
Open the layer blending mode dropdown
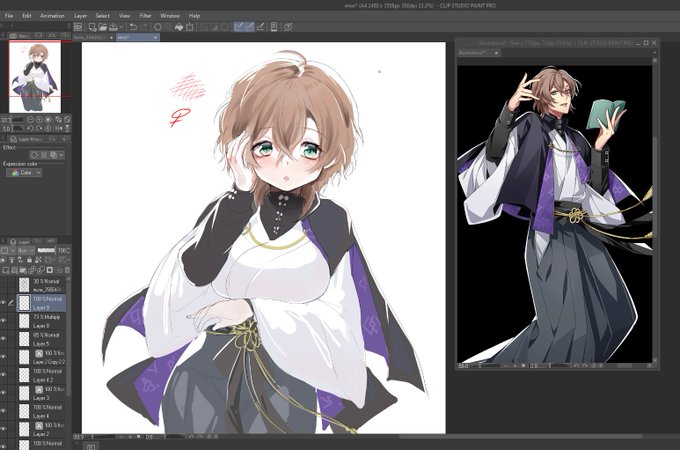click(x=26, y=251)
